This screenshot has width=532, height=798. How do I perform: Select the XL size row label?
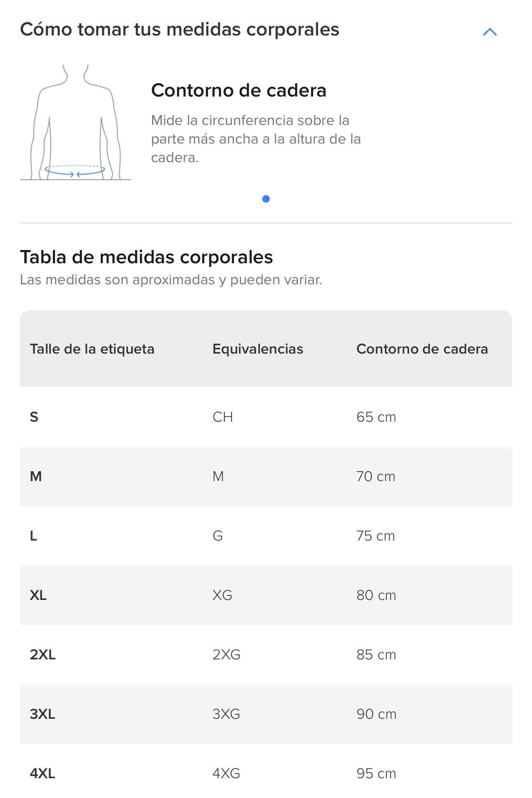pyautogui.click(x=38, y=595)
